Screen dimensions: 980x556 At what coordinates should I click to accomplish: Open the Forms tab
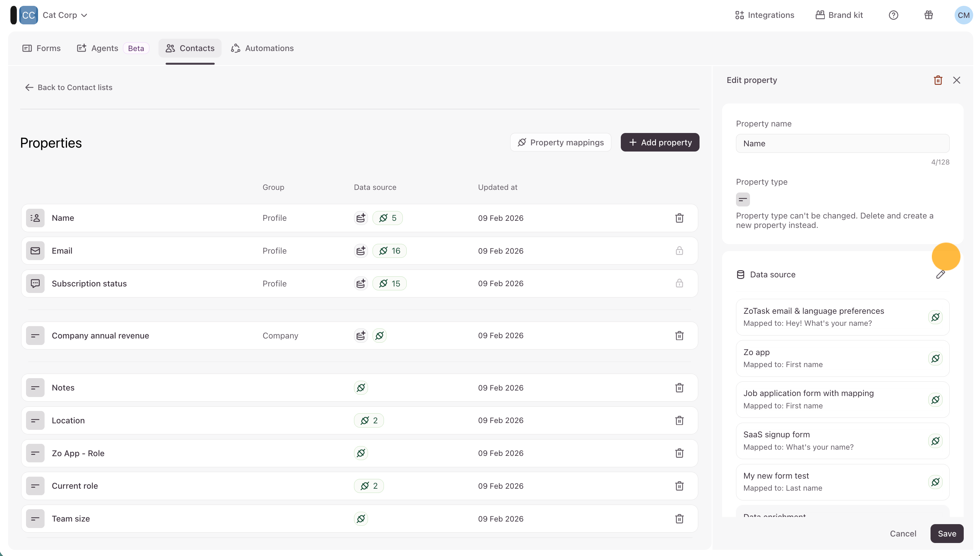coord(42,48)
